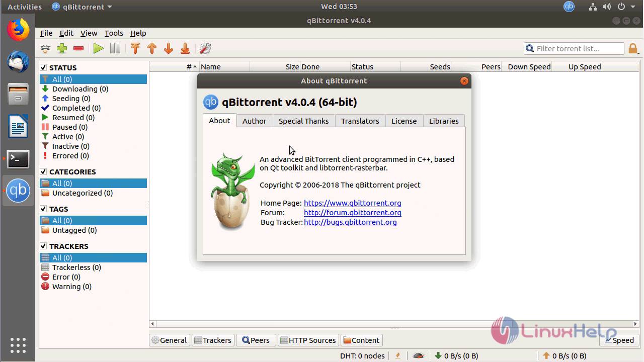Click the General properties button
The width and height of the screenshot is (644, 362).
pos(170,340)
